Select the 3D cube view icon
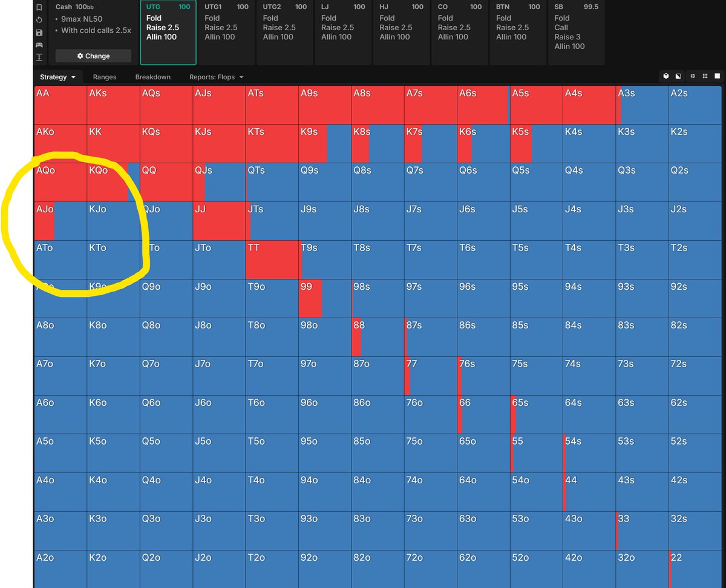The image size is (726, 588). click(665, 76)
